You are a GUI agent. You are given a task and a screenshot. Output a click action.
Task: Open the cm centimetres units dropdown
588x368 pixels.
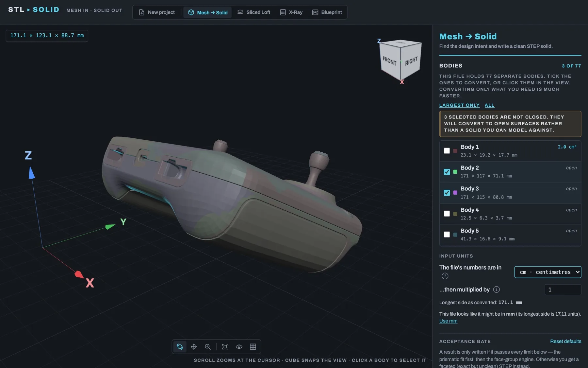point(548,272)
